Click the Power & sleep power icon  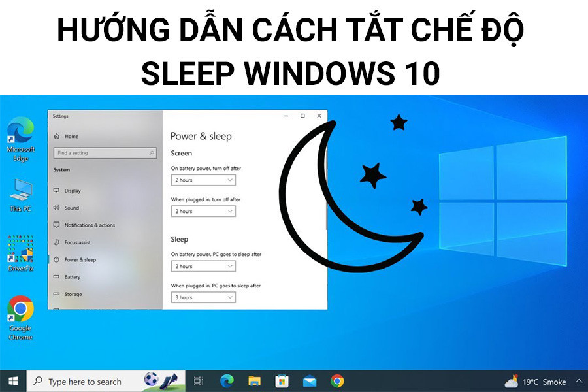[56, 259]
